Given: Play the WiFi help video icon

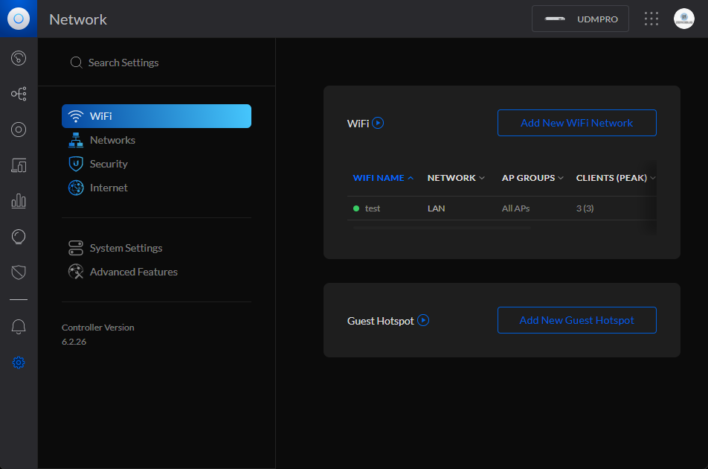Looking at the screenshot, I should click(x=378, y=123).
